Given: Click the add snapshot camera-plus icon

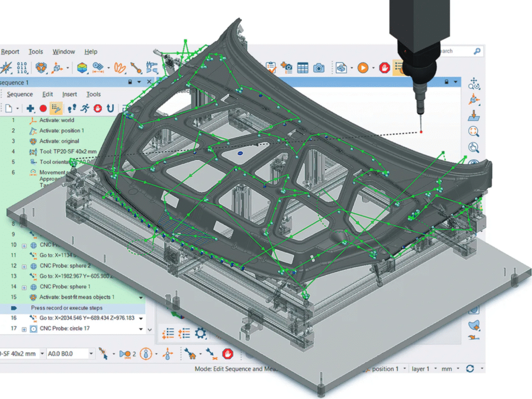Looking at the screenshot, I should pyautogui.click(x=287, y=68).
